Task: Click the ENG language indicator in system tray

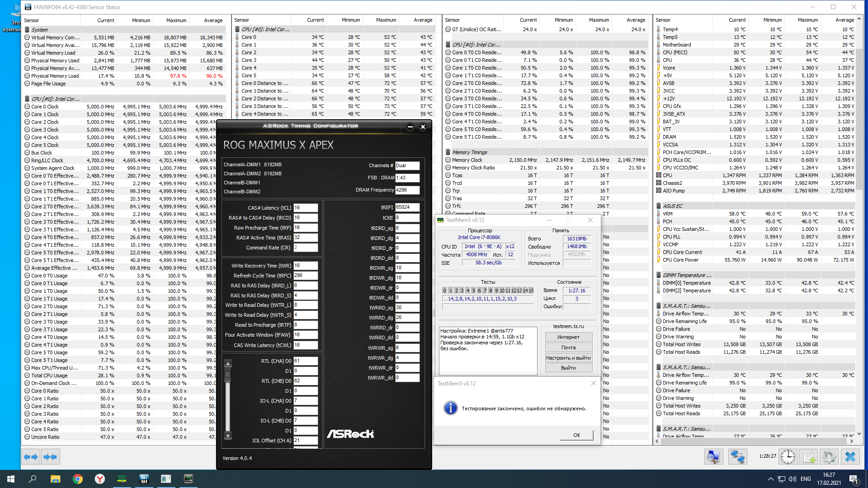Action: click(806, 479)
